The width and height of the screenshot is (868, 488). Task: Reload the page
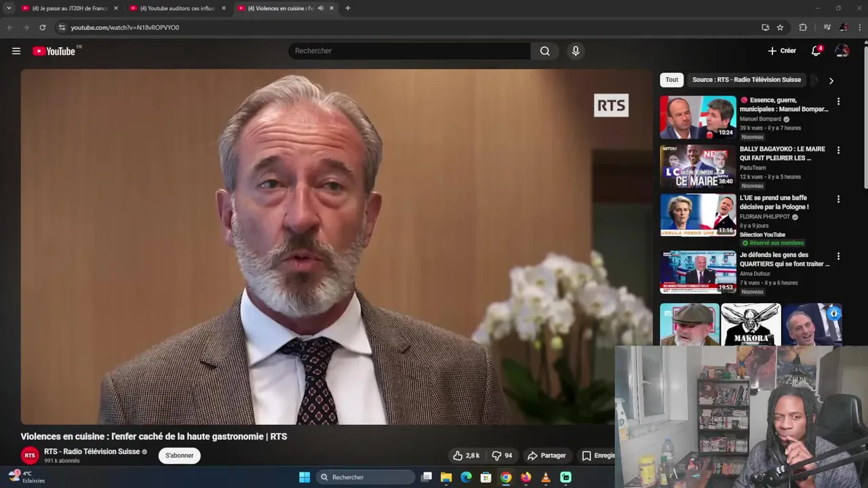[x=42, y=28]
